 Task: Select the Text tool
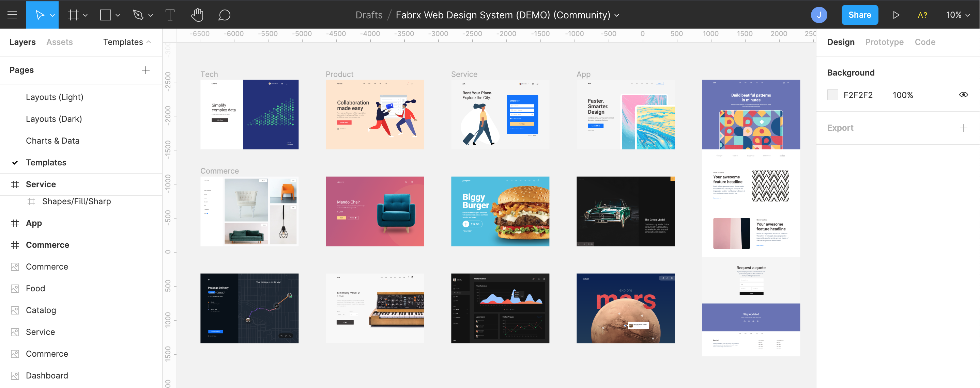coord(170,15)
